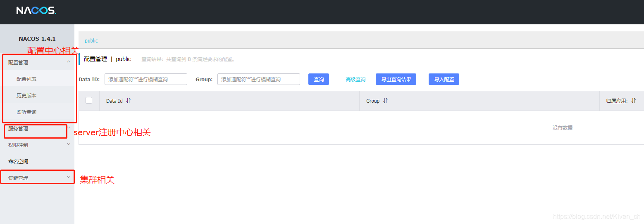This screenshot has height=224, width=644.
Task: Click the 查询 button
Action: [x=319, y=79]
